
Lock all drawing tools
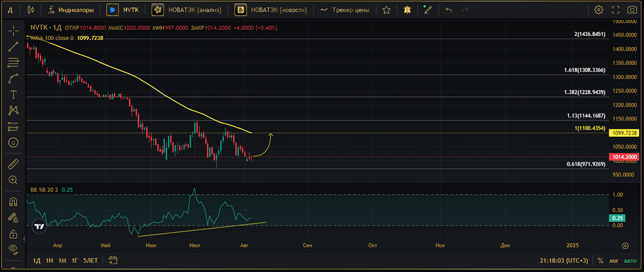coord(14,234)
